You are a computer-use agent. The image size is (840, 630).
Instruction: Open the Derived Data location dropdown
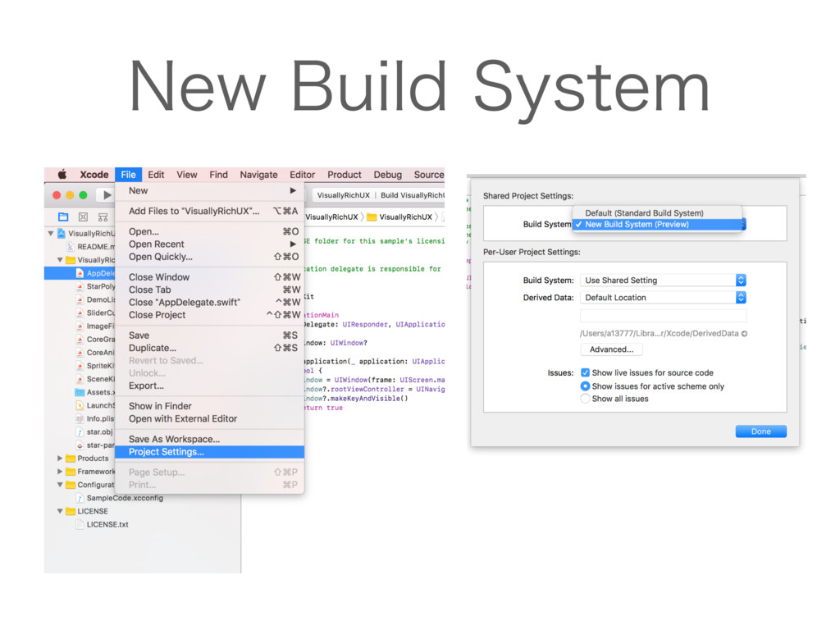pyautogui.click(x=663, y=297)
